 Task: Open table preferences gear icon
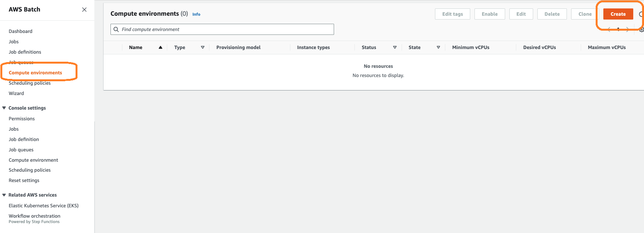(641, 30)
